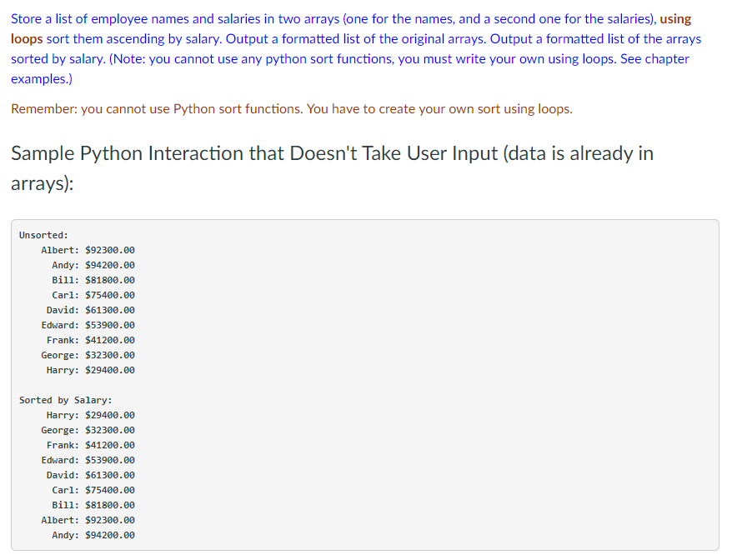This screenshot has width=747, height=560.
Task: Click the "Sample Python Interaction" heading
Action: (332, 153)
